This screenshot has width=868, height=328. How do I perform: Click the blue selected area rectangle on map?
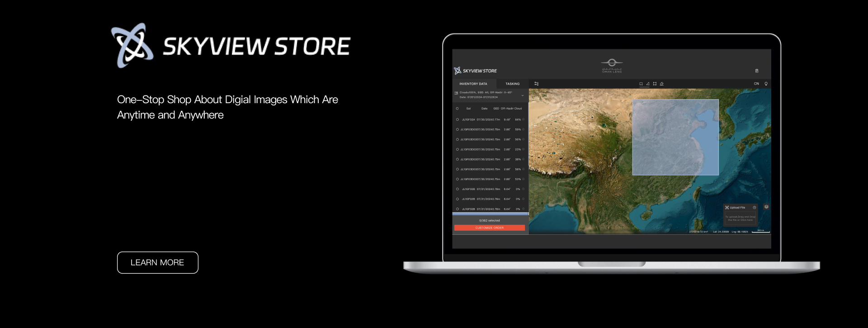point(675,137)
